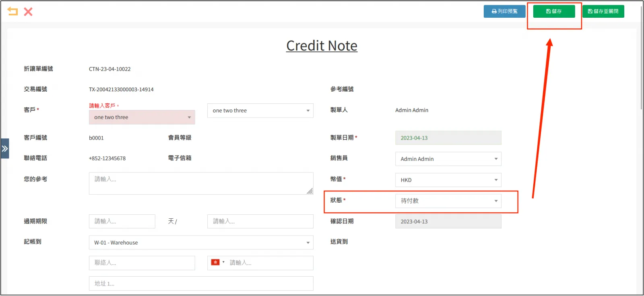Click the overdue date field after 天/
Image resolution: width=644 pixels, height=296 pixels.
click(260, 221)
